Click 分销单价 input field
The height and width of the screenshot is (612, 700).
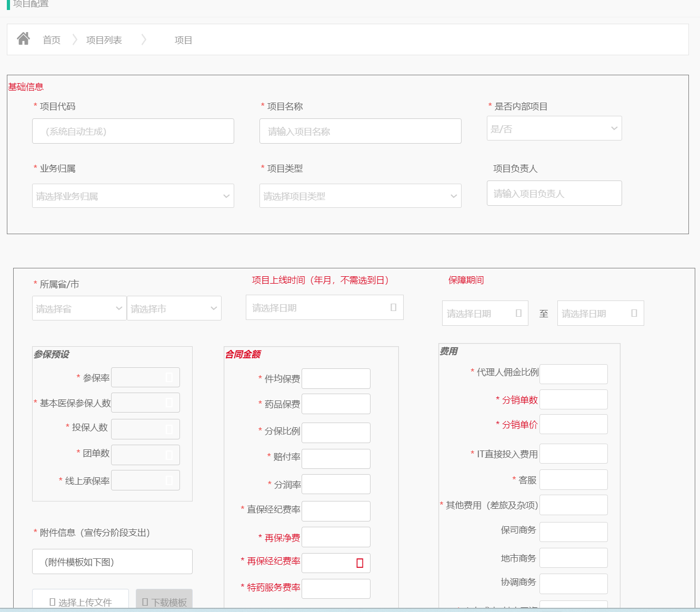[x=574, y=424]
